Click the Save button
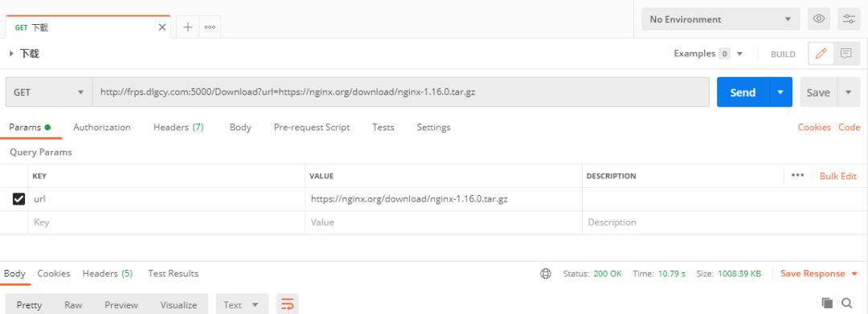Viewport: 868px width, 314px height. click(818, 92)
